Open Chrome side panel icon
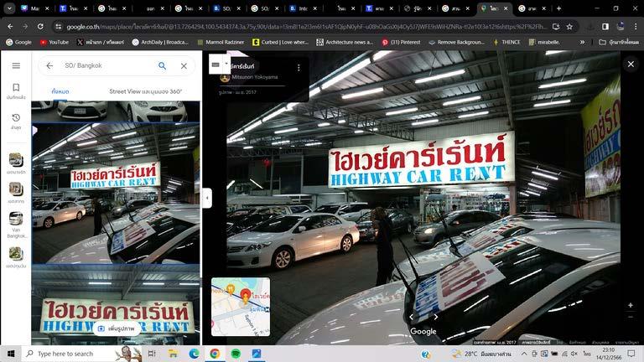This screenshot has height=362, width=644. (x=605, y=26)
